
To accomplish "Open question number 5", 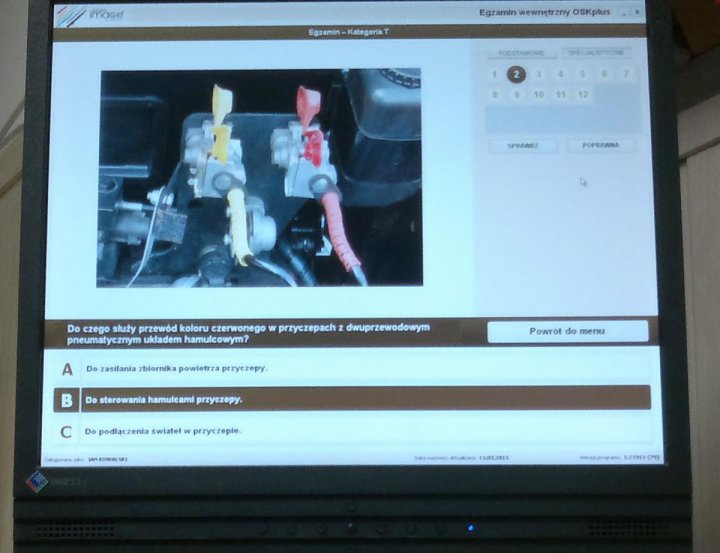I will pyautogui.click(x=582, y=74).
